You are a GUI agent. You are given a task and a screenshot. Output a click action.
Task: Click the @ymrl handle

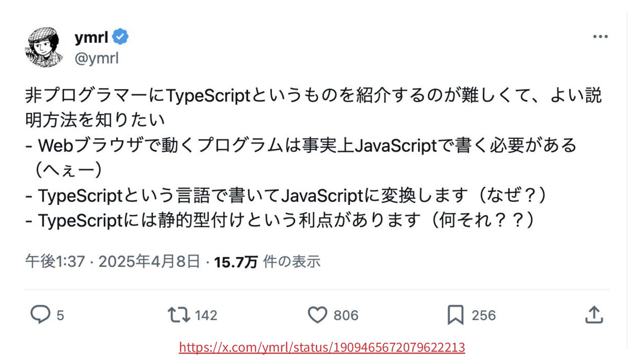[97, 59]
